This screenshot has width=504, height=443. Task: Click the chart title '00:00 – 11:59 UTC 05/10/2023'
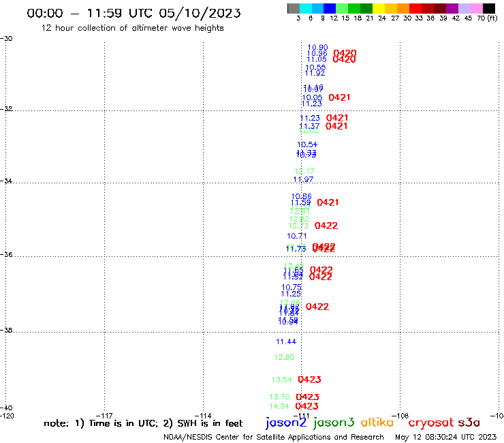(x=133, y=13)
